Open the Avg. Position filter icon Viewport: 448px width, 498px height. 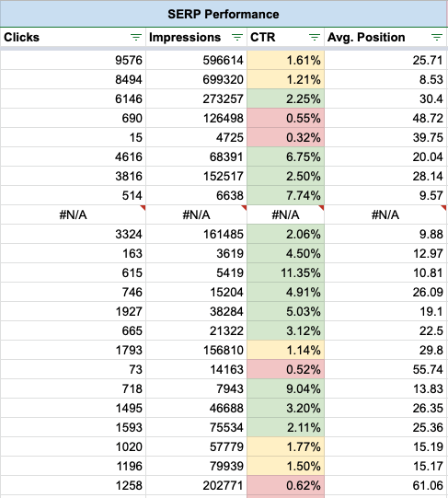[437, 38]
